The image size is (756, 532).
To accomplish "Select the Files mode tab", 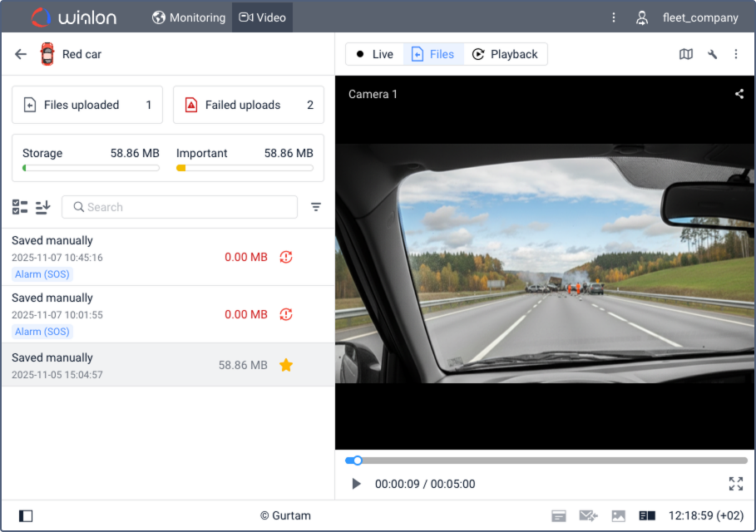I will pos(433,54).
